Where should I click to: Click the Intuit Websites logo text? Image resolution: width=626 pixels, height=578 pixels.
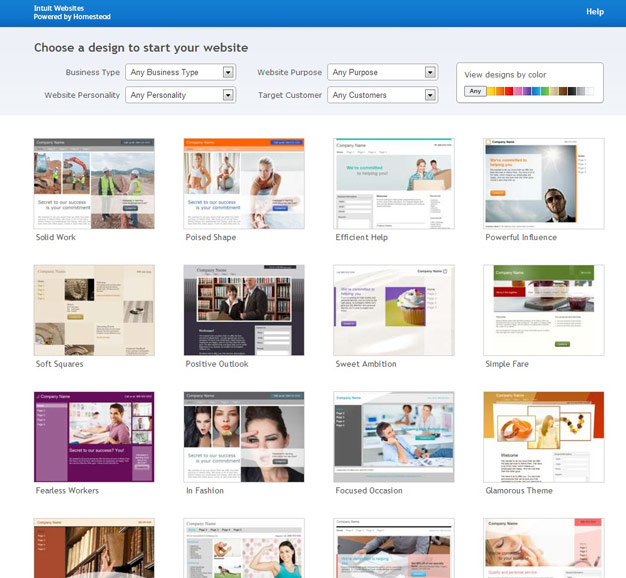point(59,8)
